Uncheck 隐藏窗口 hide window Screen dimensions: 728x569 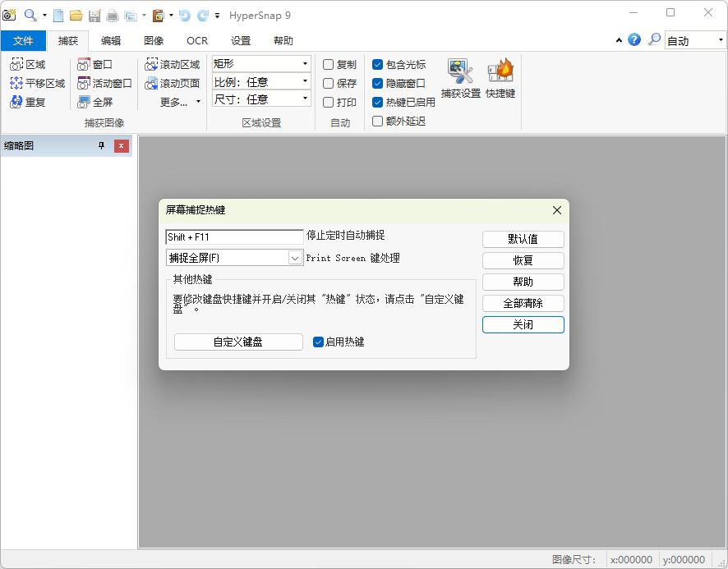[x=377, y=83]
